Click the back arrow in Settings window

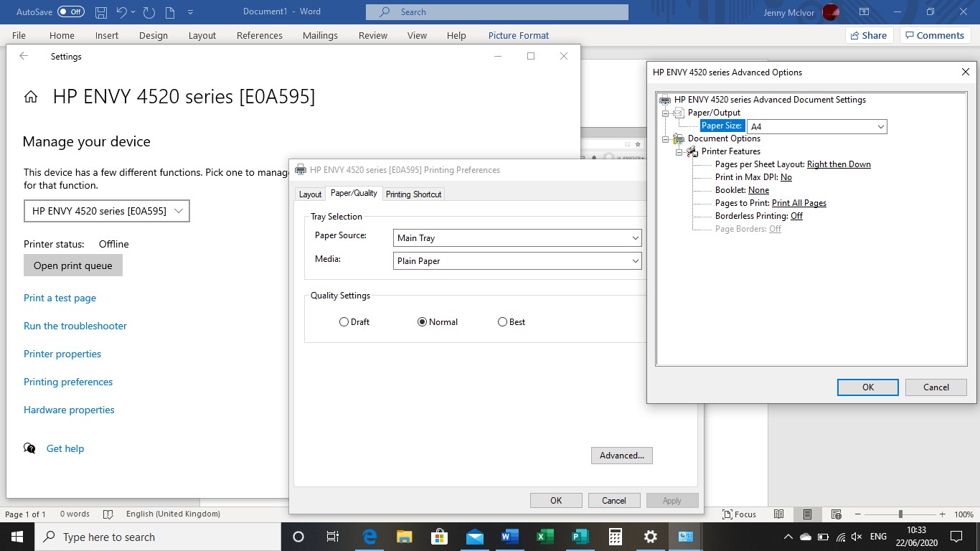point(23,56)
